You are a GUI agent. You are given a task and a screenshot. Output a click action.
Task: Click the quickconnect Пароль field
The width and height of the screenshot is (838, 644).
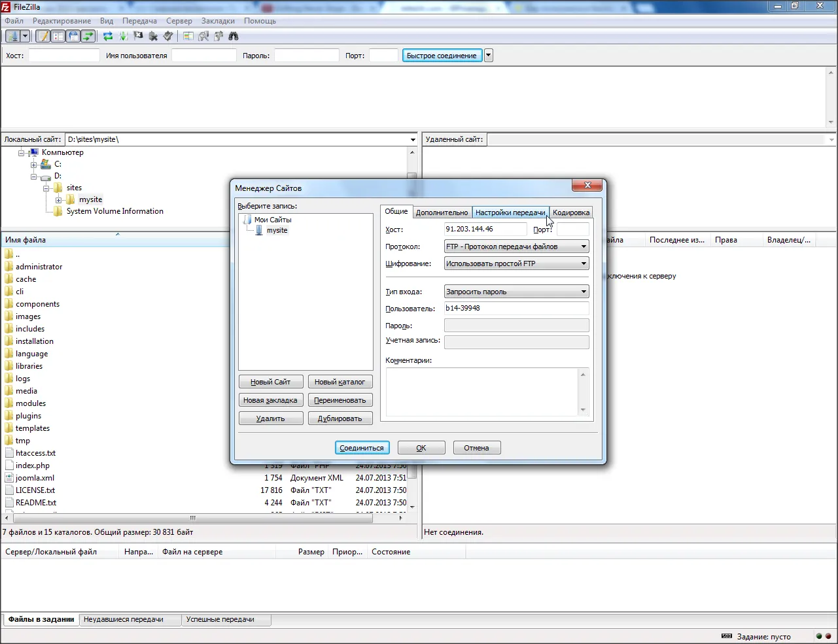[307, 56]
